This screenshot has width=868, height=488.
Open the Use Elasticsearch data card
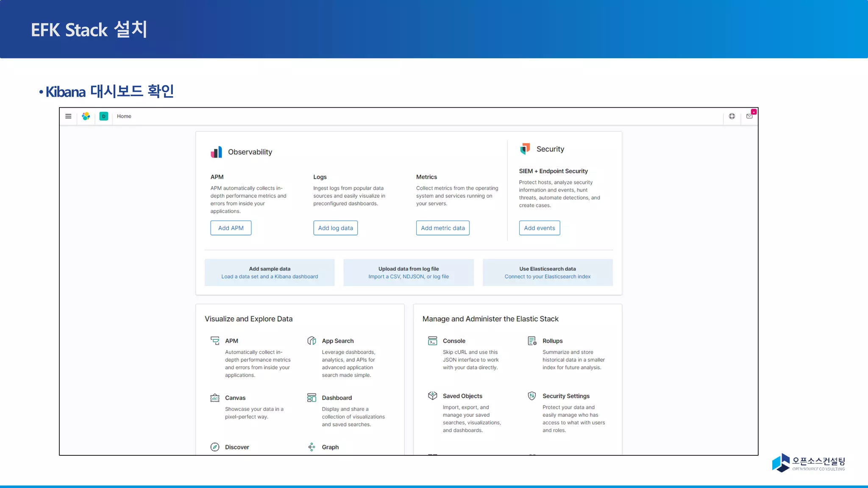pos(548,272)
